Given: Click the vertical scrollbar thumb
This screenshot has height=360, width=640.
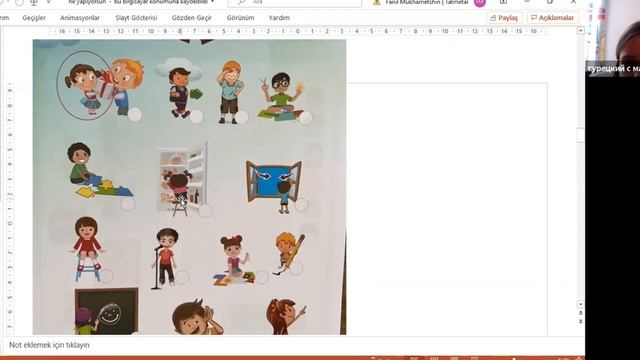Looking at the screenshot, I should tap(580, 135).
